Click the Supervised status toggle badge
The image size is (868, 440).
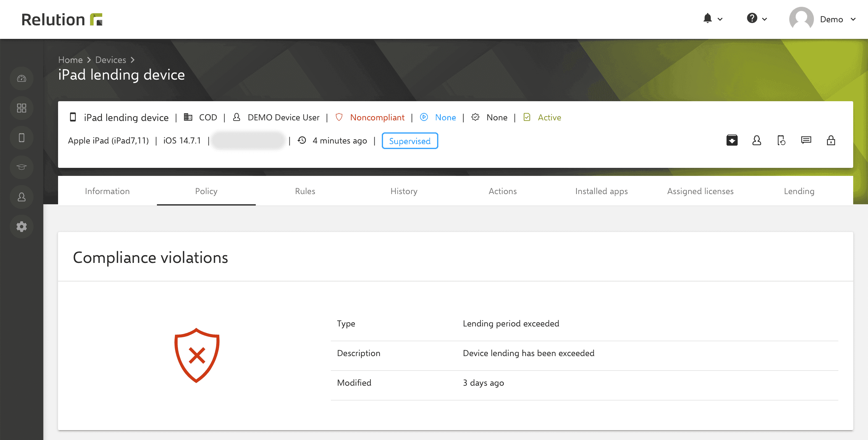point(410,141)
